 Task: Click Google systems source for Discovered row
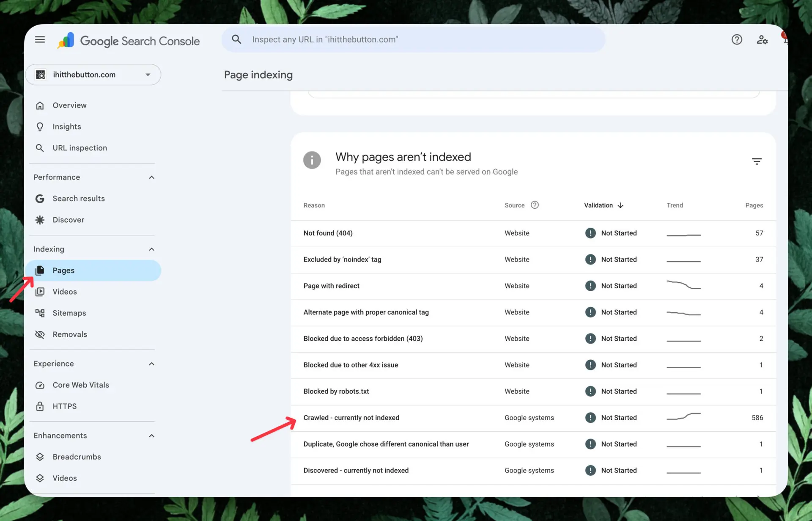[x=529, y=471]
